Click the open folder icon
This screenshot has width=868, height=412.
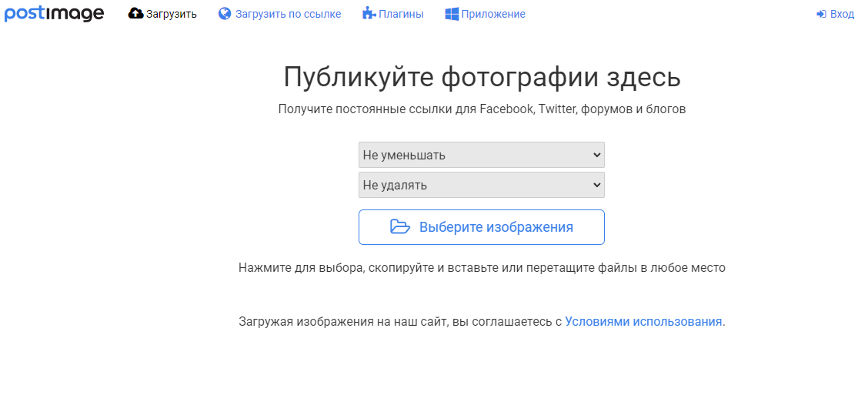400,227
